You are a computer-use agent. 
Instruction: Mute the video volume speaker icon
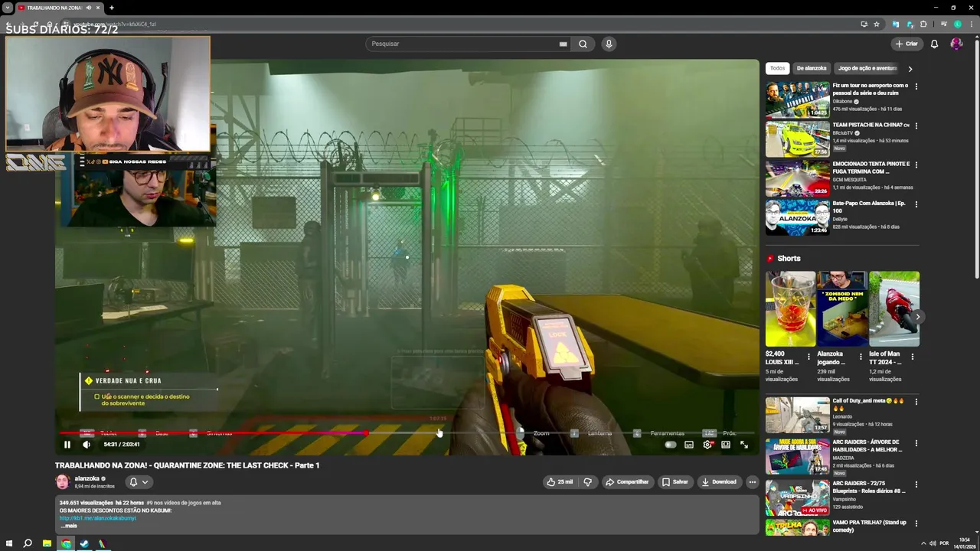pyautogui.click(x=87, y=445)
